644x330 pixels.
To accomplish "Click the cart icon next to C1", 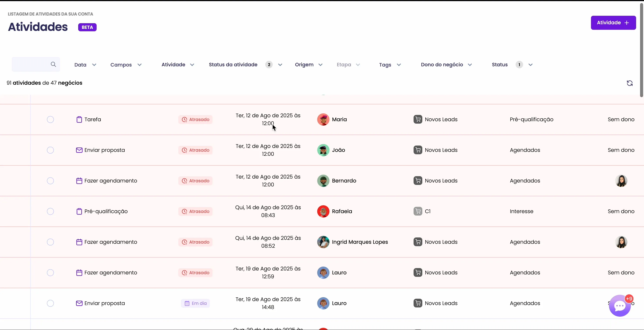I will point(418,211).
